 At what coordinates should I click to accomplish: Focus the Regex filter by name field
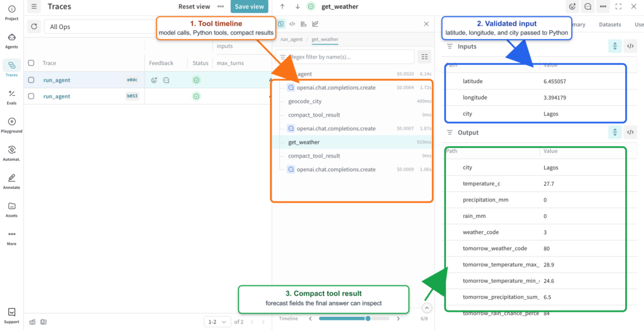pos(345,57)
